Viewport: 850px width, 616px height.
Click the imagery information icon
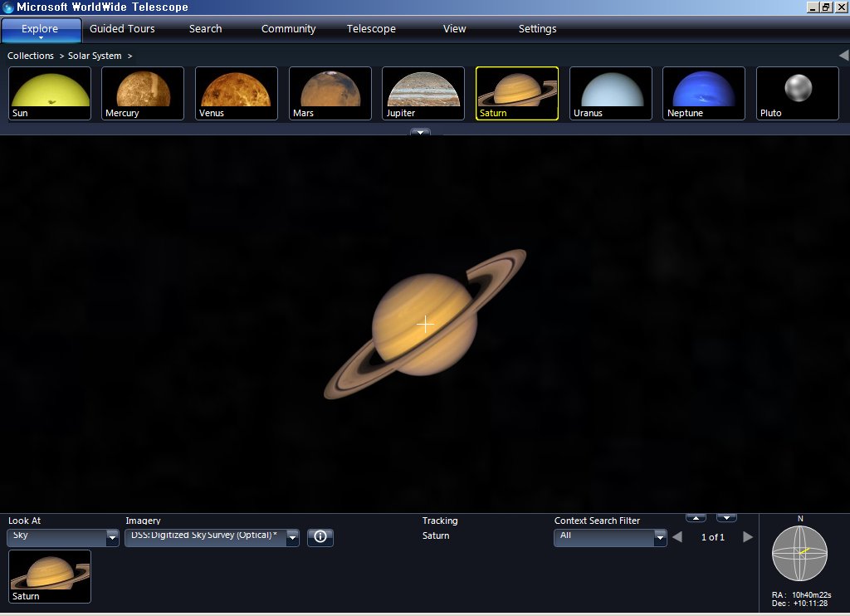pyautogui.click(x=320, y=537)
